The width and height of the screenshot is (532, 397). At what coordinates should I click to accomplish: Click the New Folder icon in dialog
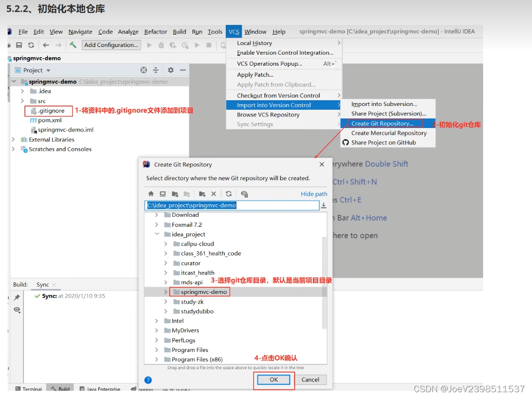pos(202,194)
